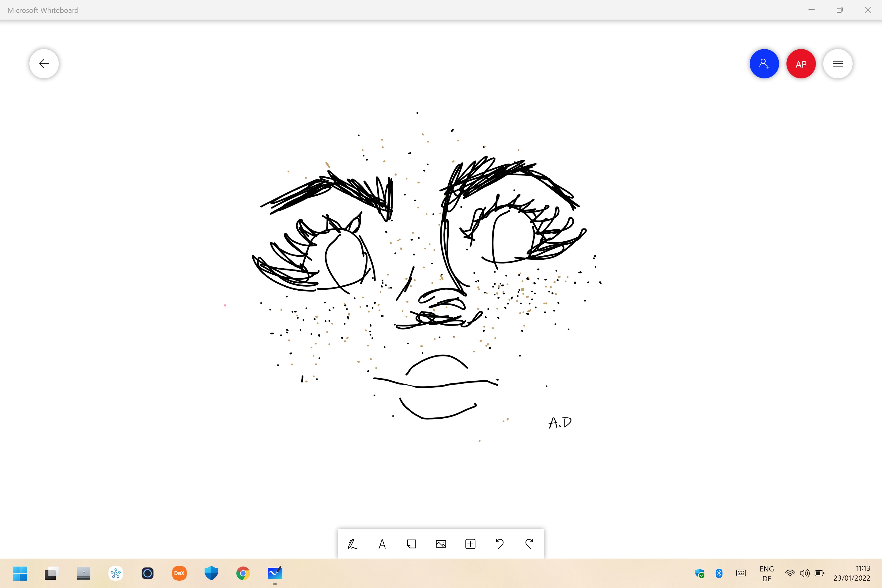Launch Google Chrome from the taskbar
Viewport: 882px width, 588px height.
243,573
